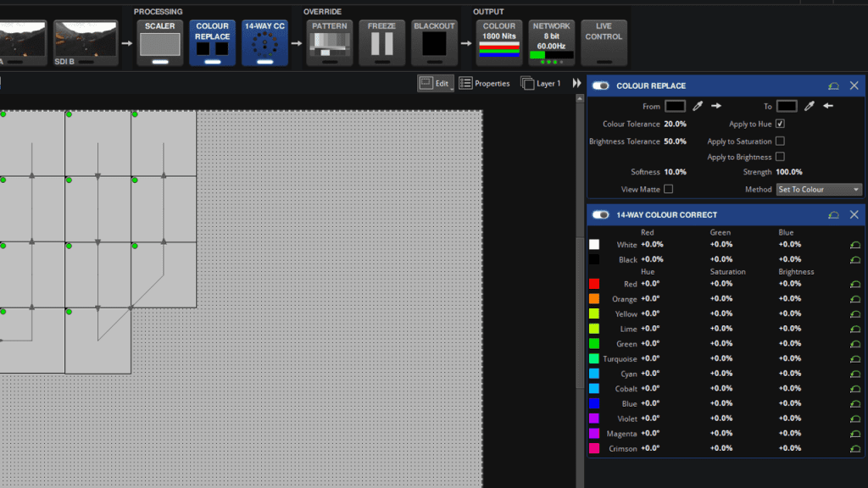Open the Network 8 bit output block
This screenshot has width=868, height=488.
(551, 43)
